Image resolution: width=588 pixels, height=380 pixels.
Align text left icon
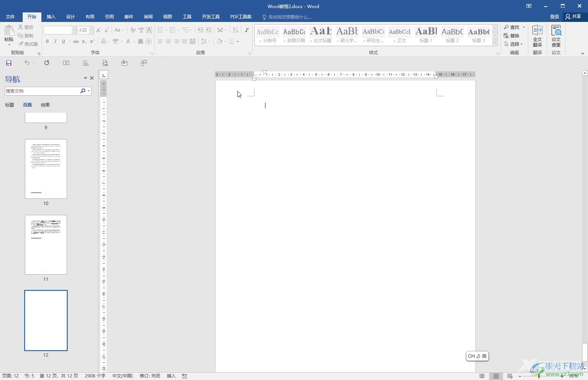160,41
